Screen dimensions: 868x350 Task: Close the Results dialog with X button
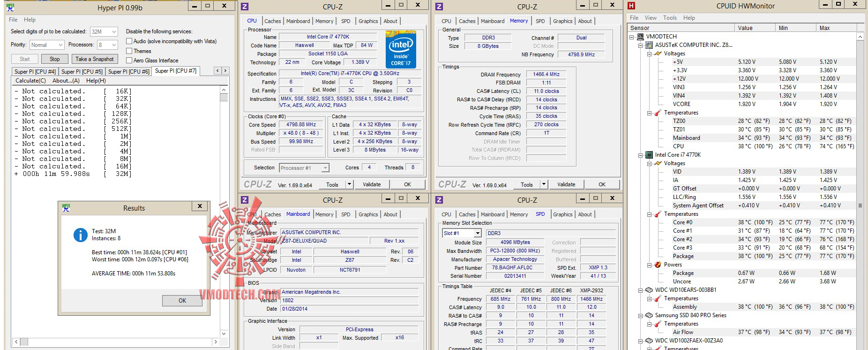(200, 206)
